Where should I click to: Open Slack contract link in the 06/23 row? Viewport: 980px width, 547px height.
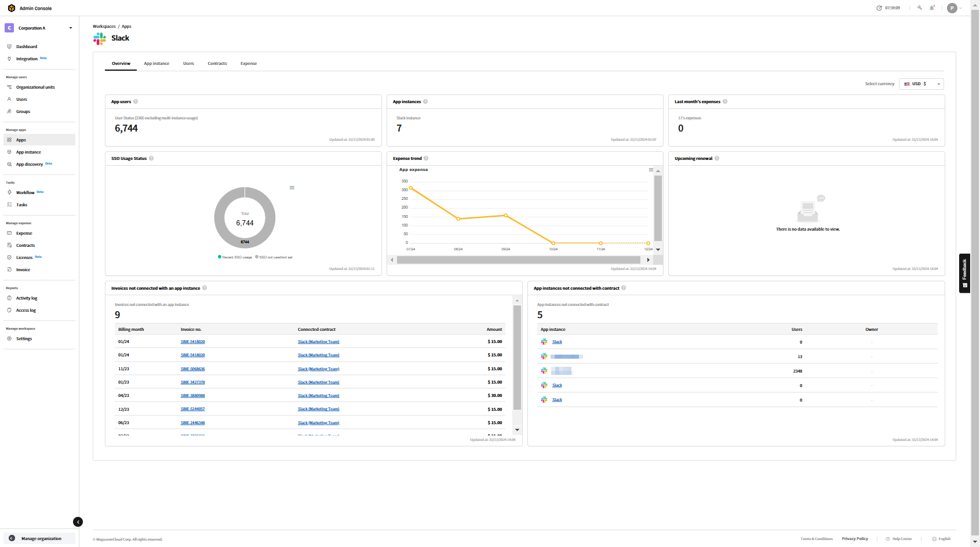pos(318,422)
